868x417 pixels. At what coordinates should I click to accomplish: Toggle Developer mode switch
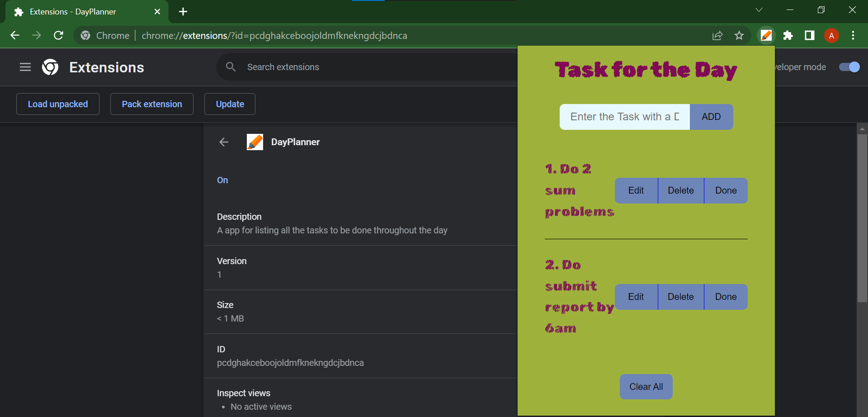(849, 67)
